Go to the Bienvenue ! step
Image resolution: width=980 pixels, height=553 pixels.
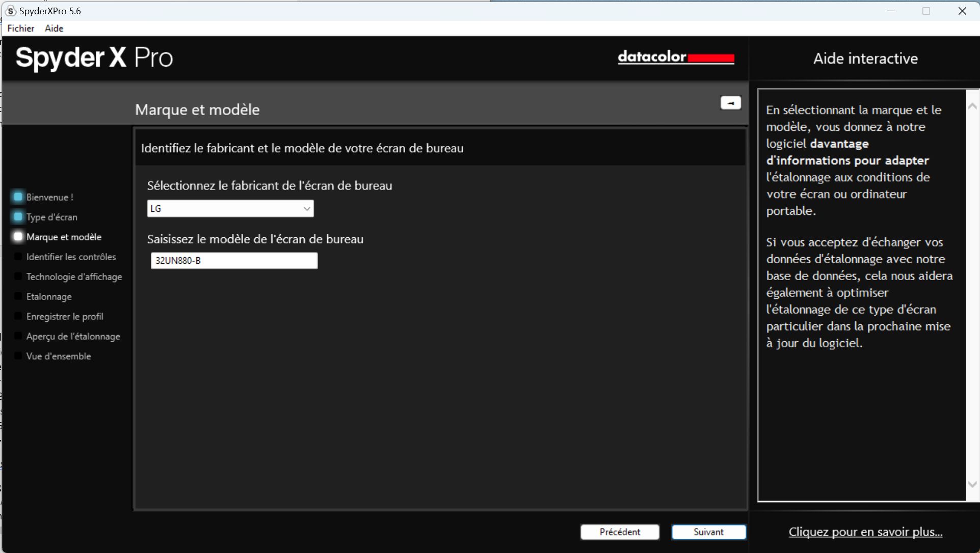pos(50,197)
